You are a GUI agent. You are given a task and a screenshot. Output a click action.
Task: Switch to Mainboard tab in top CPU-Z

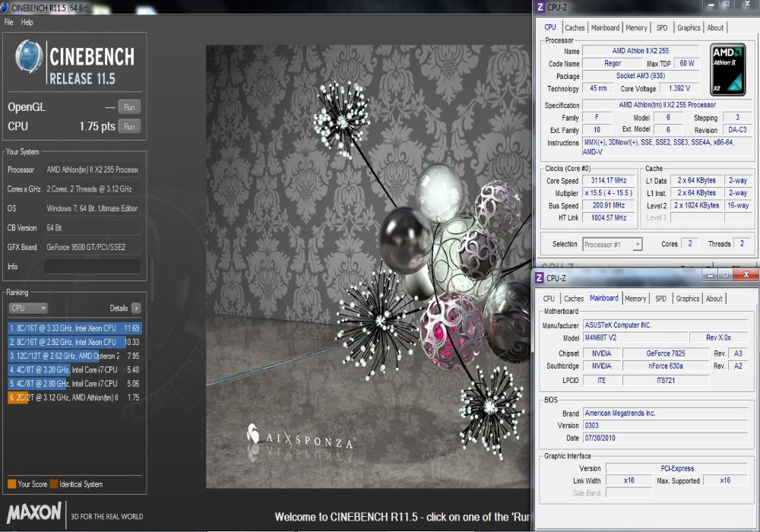coord(605,28)
